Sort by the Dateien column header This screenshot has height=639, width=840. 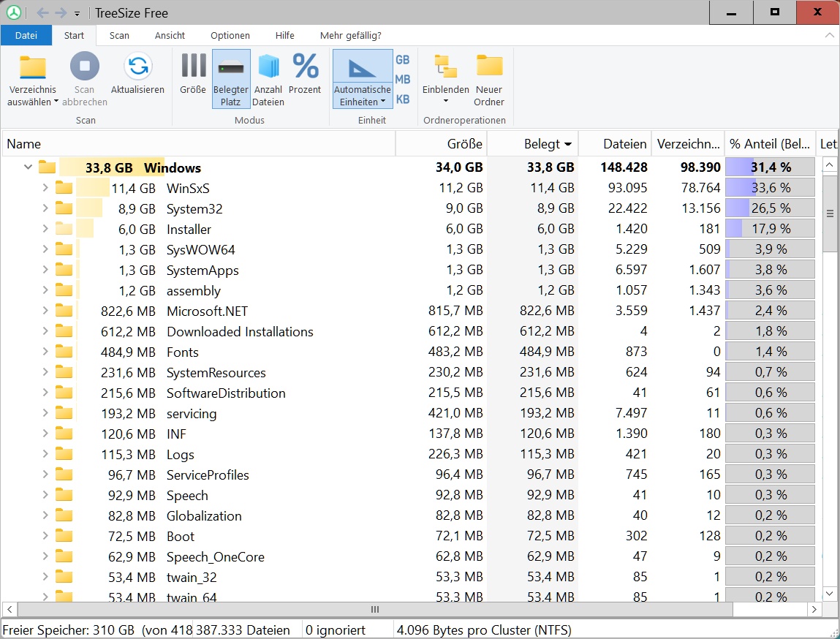click(615, 143)
